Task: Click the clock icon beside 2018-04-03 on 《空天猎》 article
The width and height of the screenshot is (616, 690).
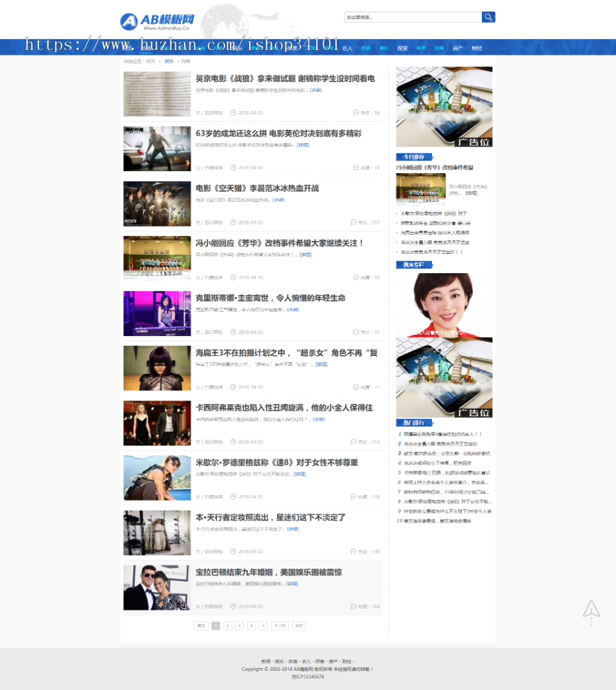Action: [233, 222]
